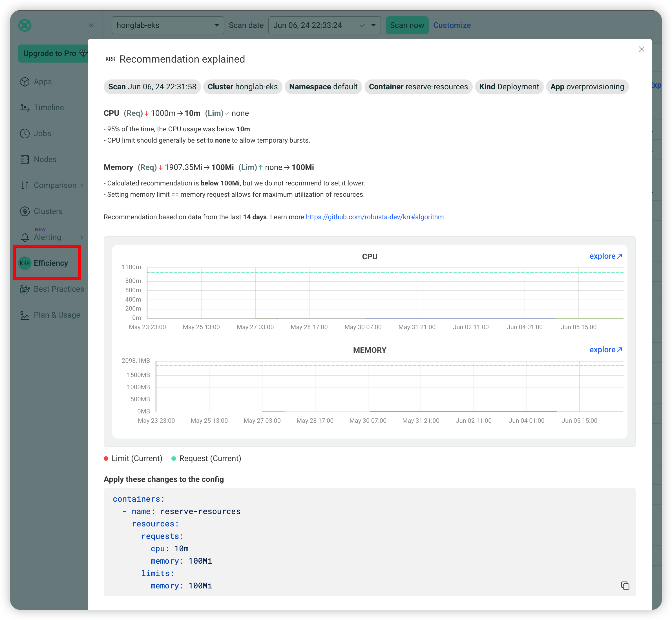Click the Apps cube icon
Image resolution: width=672 pixels, height=620 pixels.
[25, 82]
